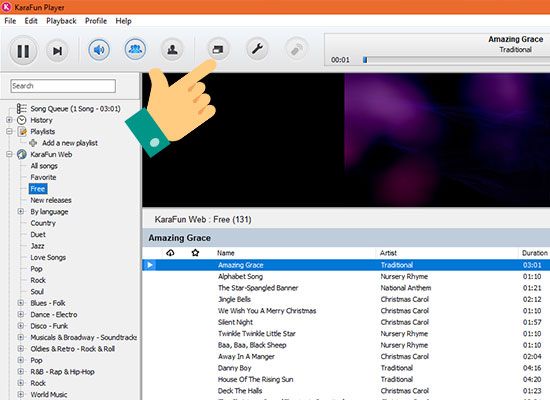This screenshot has width=550, height=400.
Task: Expand the World Music node
Action: click(x=21, y=394)
